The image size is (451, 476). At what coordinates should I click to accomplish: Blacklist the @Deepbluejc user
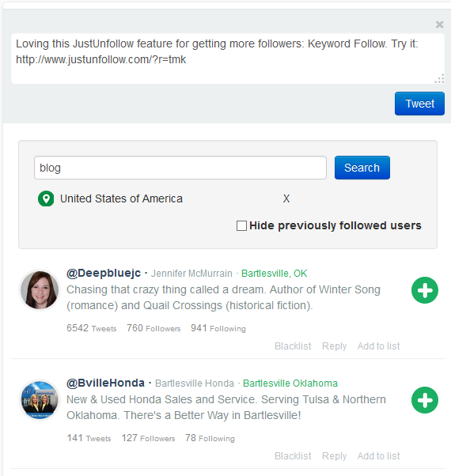(293, 346)
